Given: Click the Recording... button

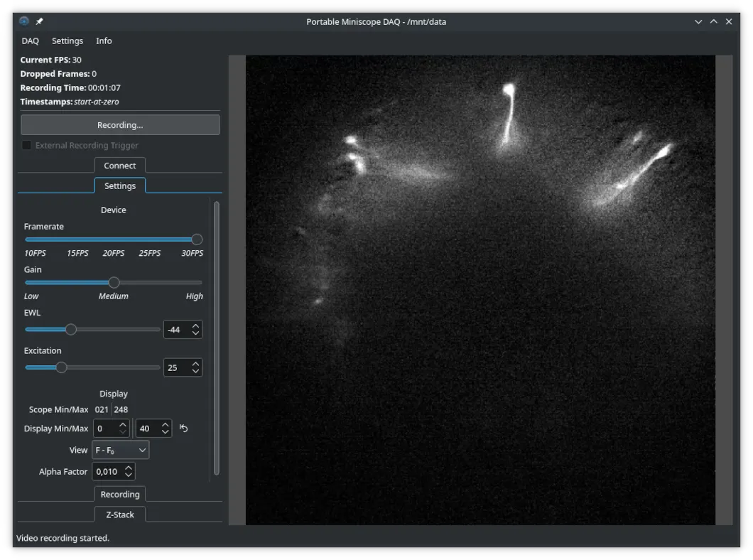Looking at the screenshot, I should tap(120, 125).
